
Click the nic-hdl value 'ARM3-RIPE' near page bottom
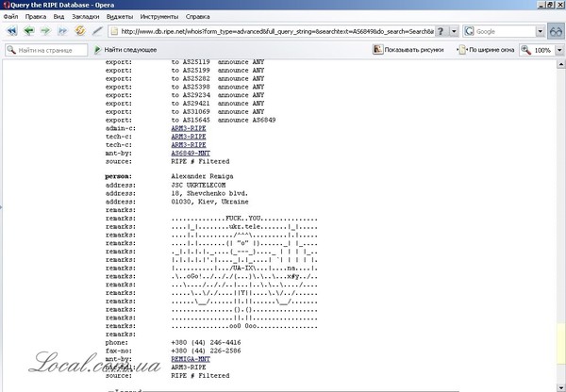[x=189, y=367]
